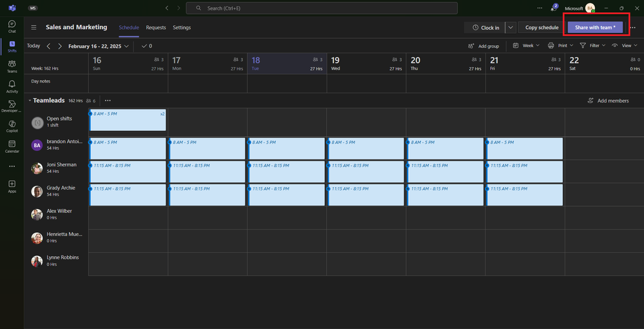This screenshot has height=329, width=644.
Task: Click Grady Archie's profile photo
Action: [37, 191]
